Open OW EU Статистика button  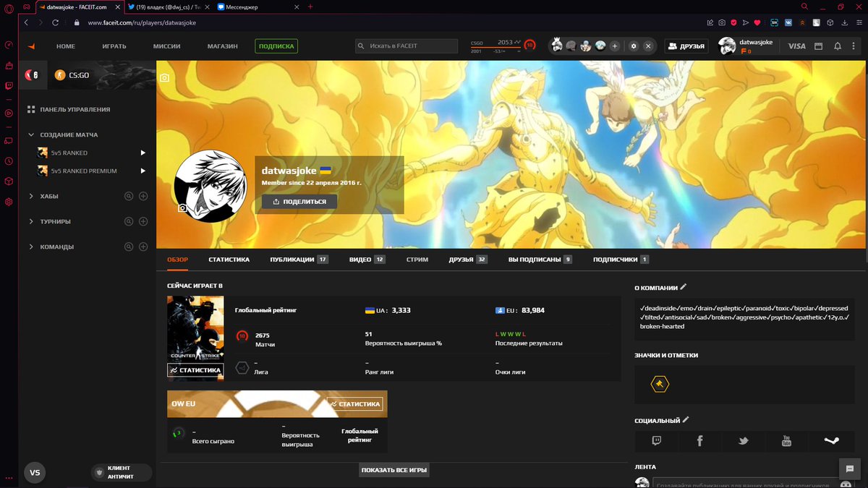[x=354, y=404]
